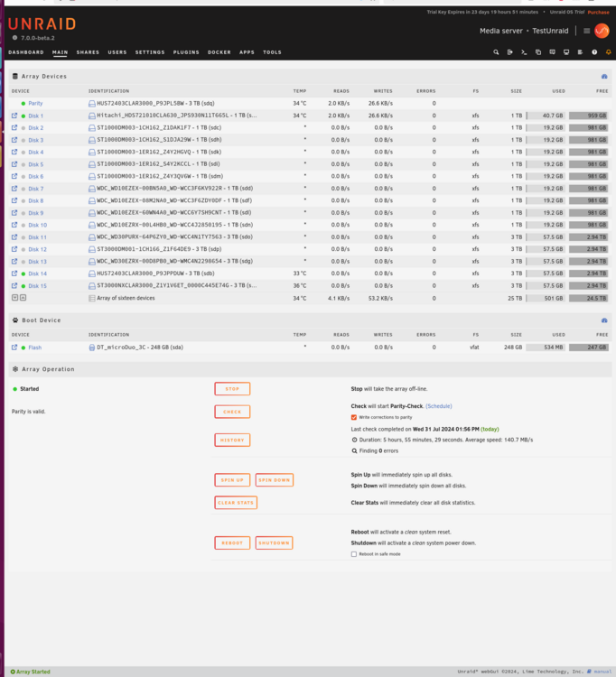616x677 pixels.
Task: Browse Disk 12 via its folder icon
Action: point(14,249)
